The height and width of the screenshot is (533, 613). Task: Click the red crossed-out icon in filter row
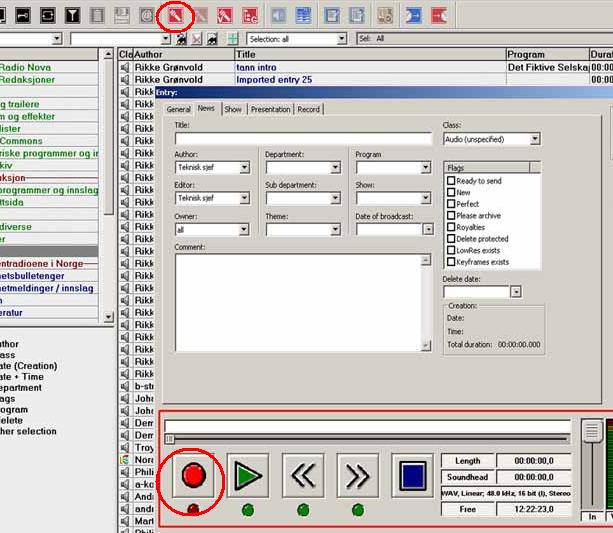197,39
